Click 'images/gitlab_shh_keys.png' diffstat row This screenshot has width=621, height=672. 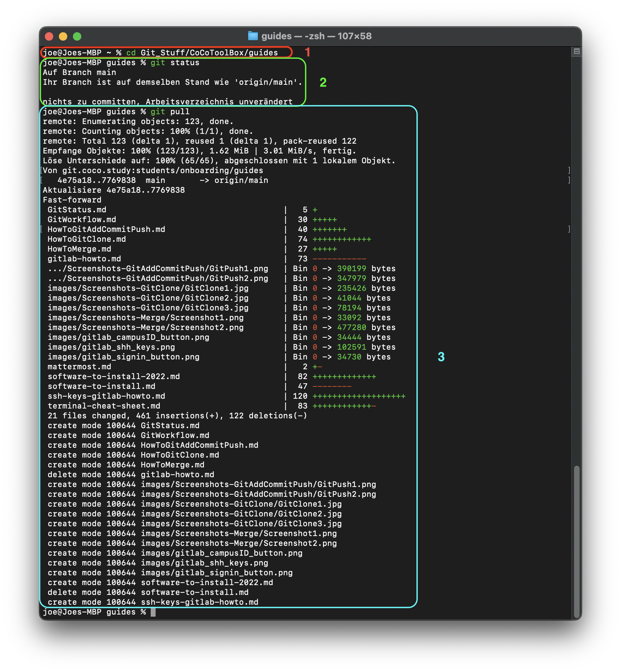[x=221, y=347]
